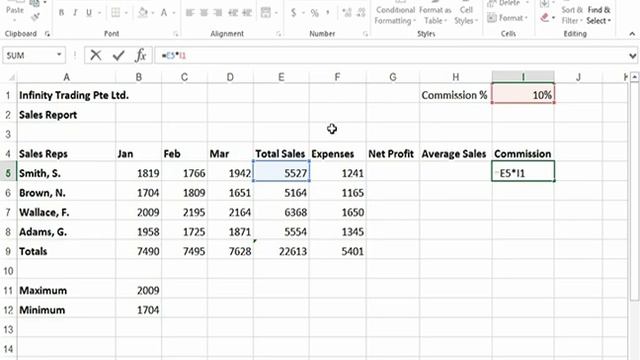Screen dimensions: 640x360
Task: Toggle Bold formatting in Font group
Action: pos(61,13)
